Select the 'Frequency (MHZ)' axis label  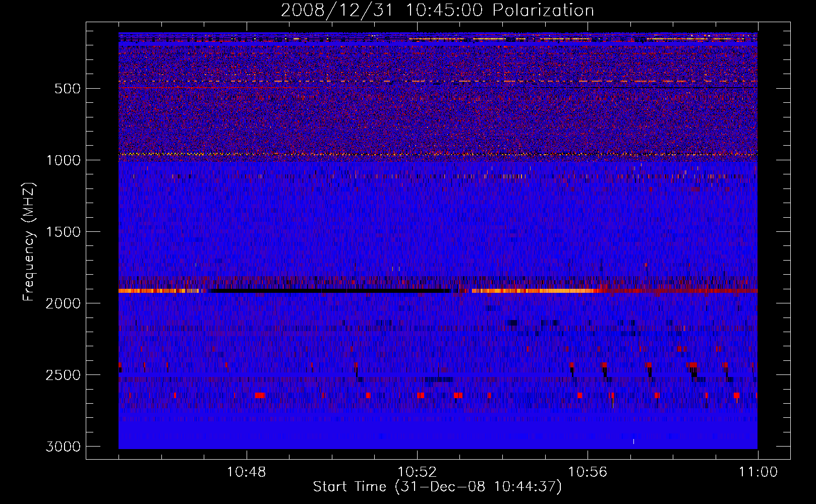pos(29,242)
